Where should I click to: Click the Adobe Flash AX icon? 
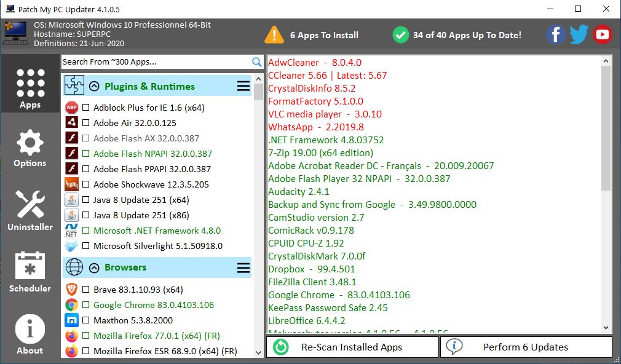(x=72, y=138)
